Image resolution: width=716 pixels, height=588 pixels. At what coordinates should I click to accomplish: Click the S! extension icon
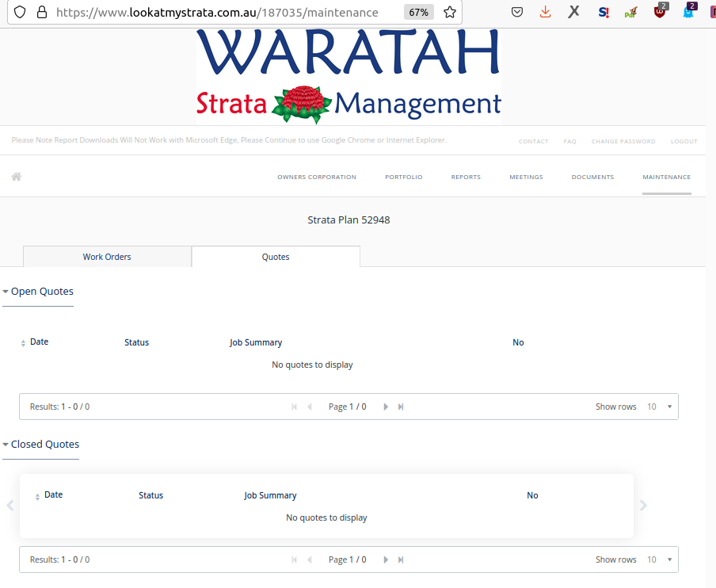point(604,13)
